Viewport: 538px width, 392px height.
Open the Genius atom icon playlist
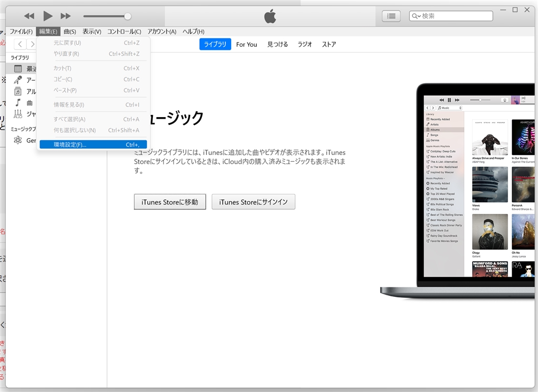tap(18, 140)
